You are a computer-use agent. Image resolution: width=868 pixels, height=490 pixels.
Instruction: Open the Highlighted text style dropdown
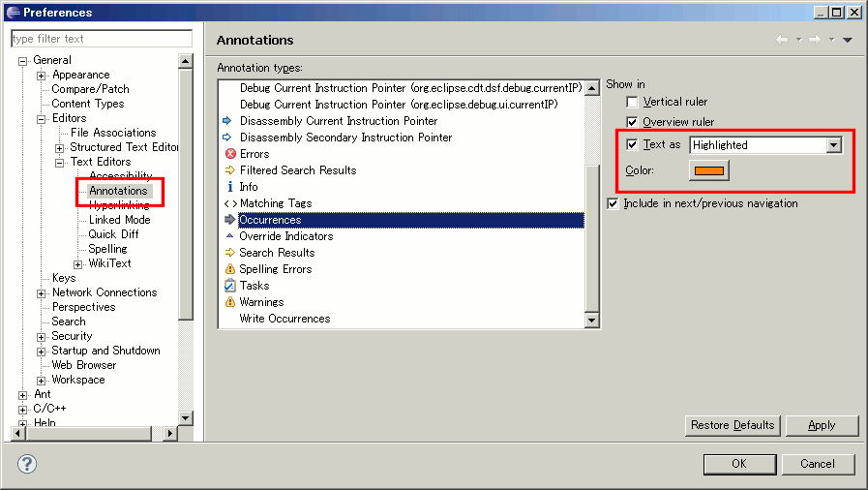833,145
